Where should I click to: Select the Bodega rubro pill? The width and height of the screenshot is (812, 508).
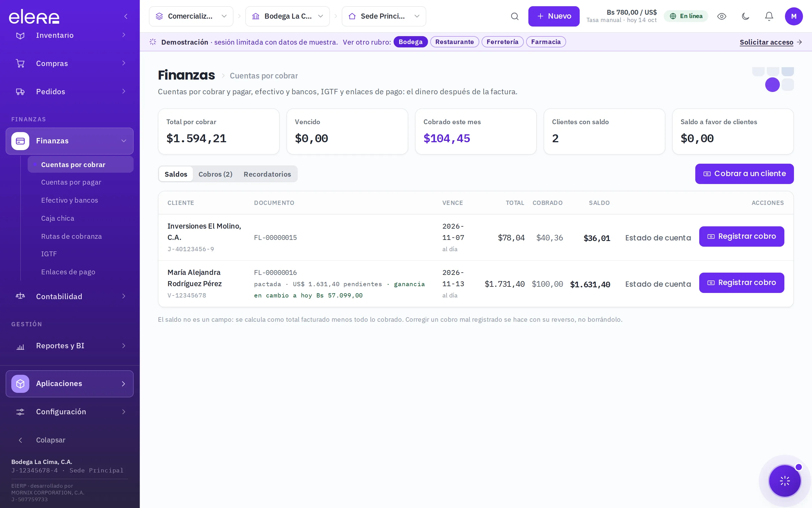[x=410, y=42]
